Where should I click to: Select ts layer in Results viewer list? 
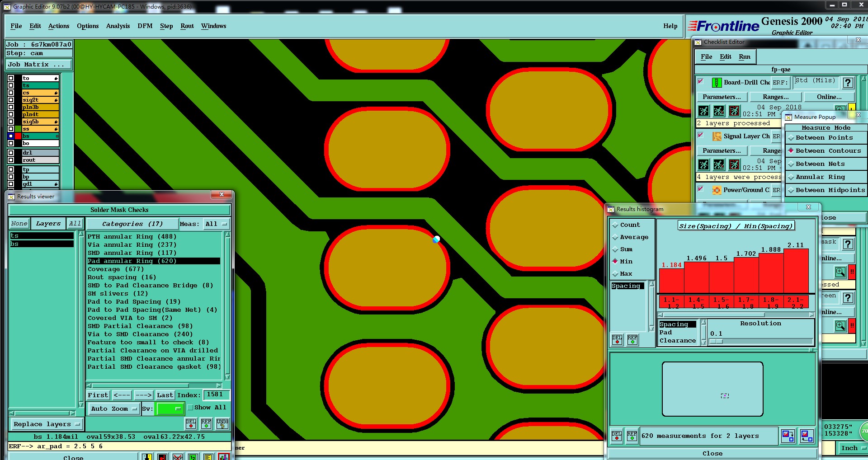pyautogui.click(x=42, y=236)
